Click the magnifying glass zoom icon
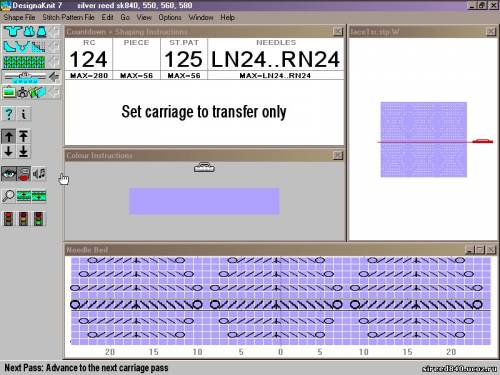500x375 pixels. click(x=9, y=196)
